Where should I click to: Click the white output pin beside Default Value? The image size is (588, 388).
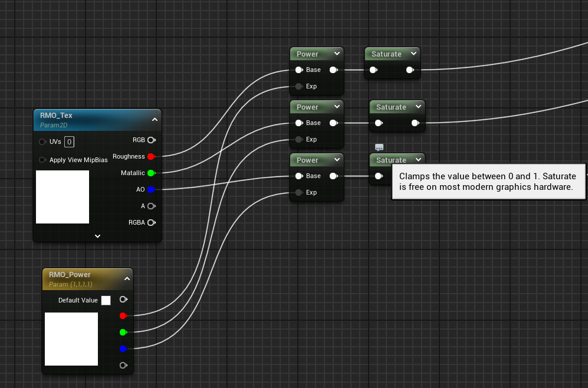click(123, 300)
